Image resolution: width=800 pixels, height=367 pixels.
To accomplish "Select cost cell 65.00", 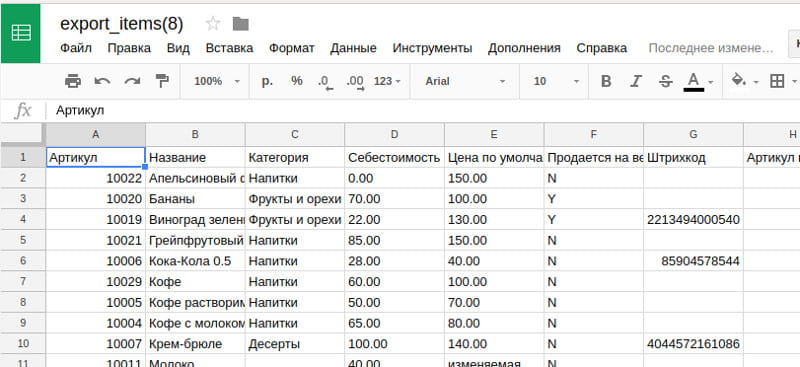I will 394,323.
